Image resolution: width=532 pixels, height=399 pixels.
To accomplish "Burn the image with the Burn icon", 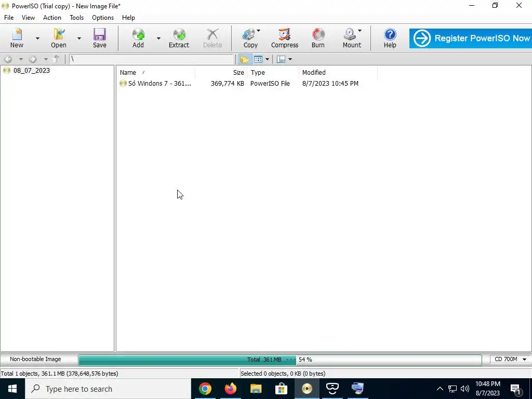I will 318,38.
